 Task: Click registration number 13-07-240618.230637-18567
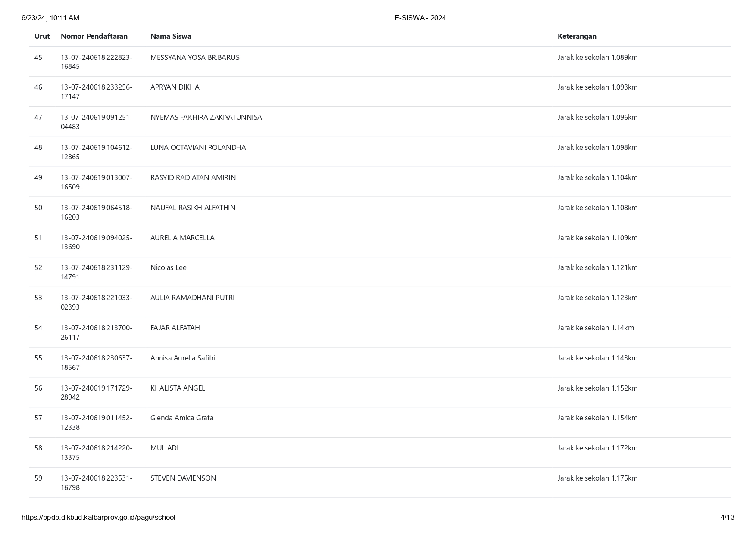[x=97, y=363]
